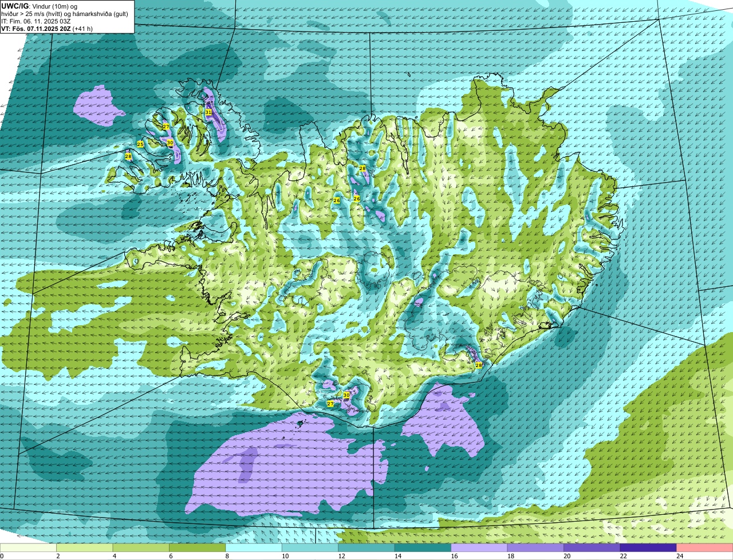The height and width of the screenshot is (560, 733).
Task: Select the 2–4 m/s light green legend swatch
Action: coord(85,547)
